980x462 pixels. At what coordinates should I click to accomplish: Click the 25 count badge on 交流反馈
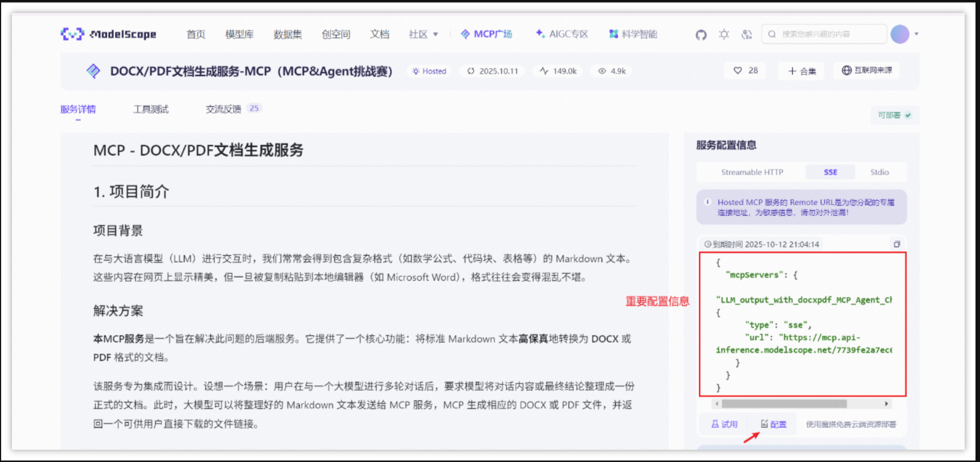[x=254, y=108]
